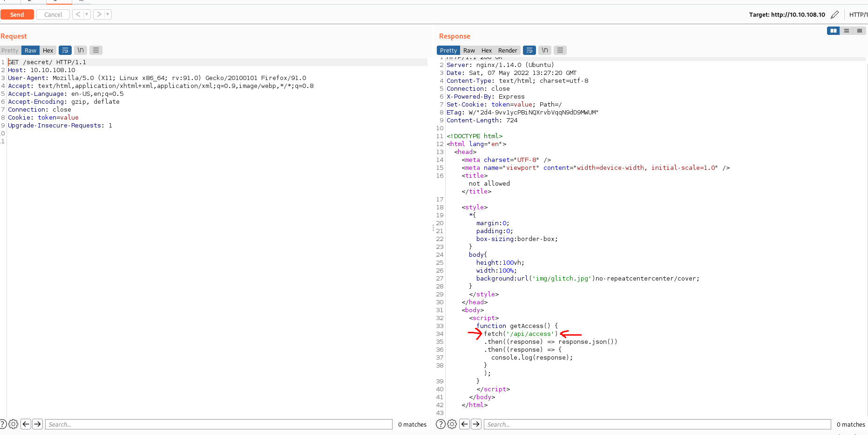Screen dimensions: 868x435
Task: Send the HTTP request
Action: coord(17,14)
